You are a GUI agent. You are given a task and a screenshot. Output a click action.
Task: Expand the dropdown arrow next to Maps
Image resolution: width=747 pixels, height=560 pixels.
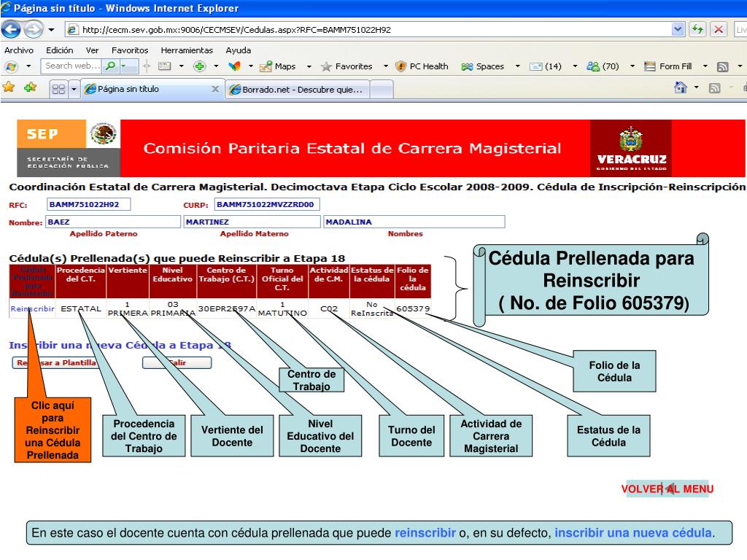point(309,66)
